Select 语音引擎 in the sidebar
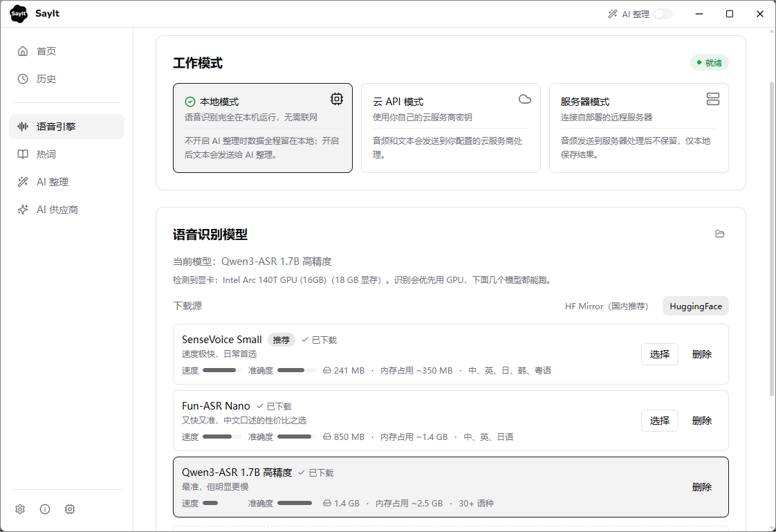Image resolution: width=776 pixels, height=532 pixels. pos(67,126)
